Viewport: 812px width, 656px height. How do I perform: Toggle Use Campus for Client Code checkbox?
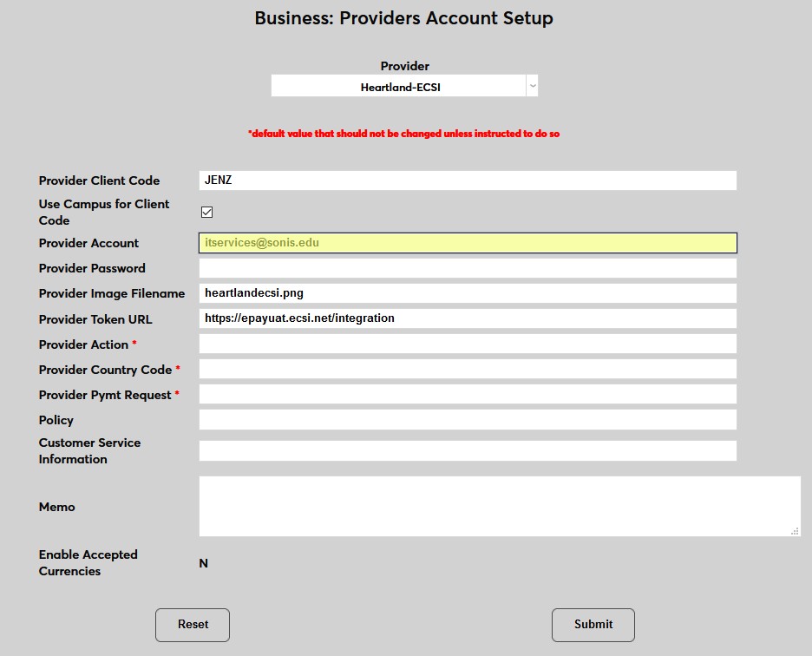(x=207, y=213)
